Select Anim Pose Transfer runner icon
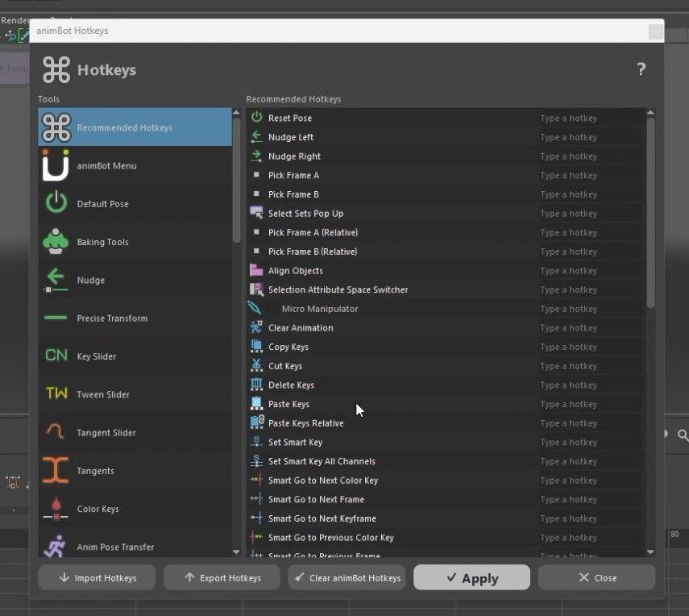 coord(56,547)
